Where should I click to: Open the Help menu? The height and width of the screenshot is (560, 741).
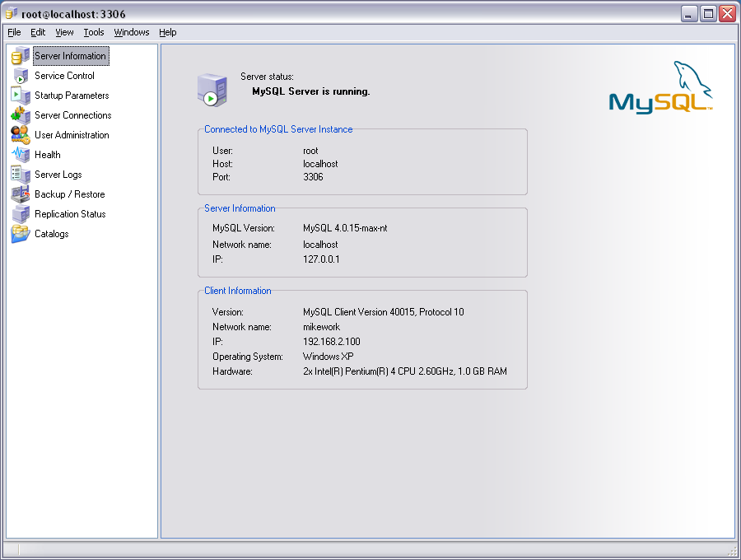[x=167, y=32]
